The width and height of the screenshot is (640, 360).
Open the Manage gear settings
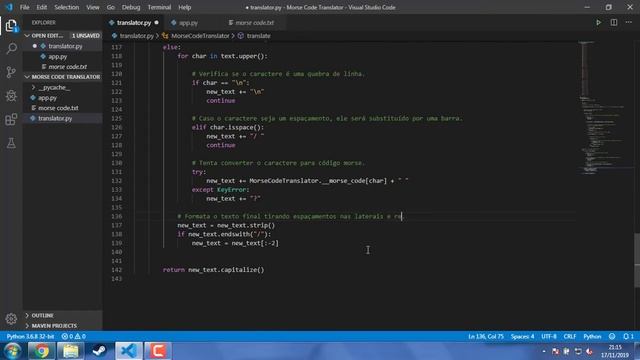click(11, 319)
